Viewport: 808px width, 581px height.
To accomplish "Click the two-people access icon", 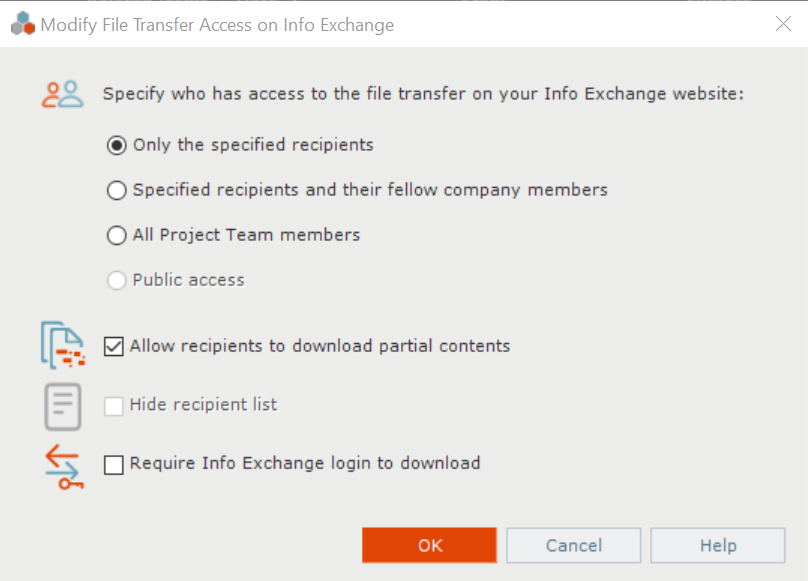I will [62, 94].
